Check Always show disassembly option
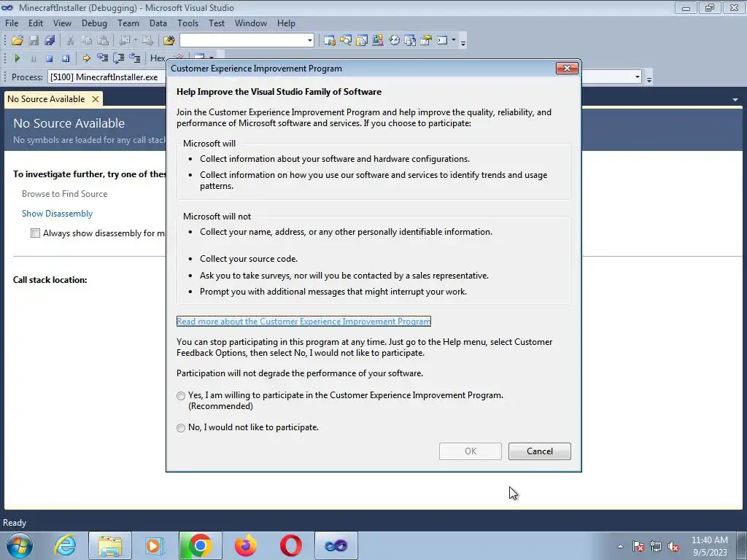Screen dimensions: 747x560 35,233
